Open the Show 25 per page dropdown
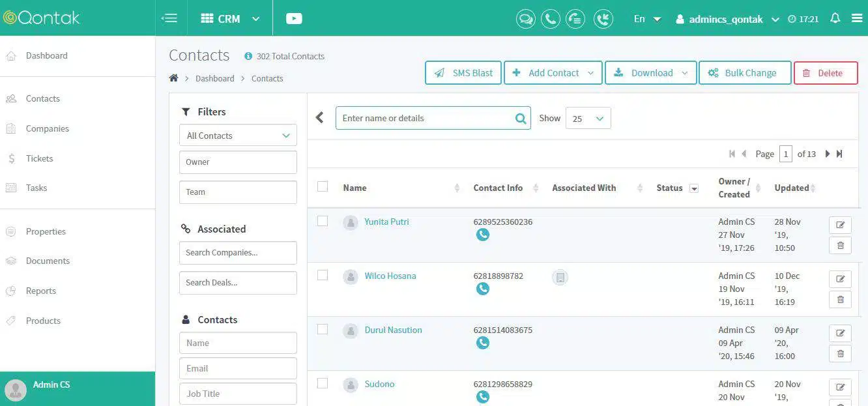 click(588, 119)
